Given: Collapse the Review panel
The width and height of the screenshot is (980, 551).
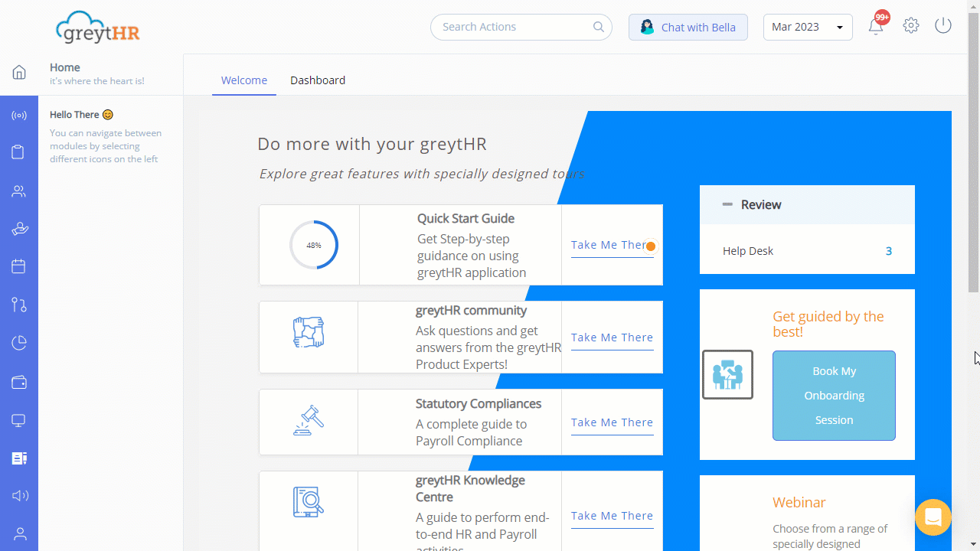Looking at the screenshot, I should click(727, 204).
